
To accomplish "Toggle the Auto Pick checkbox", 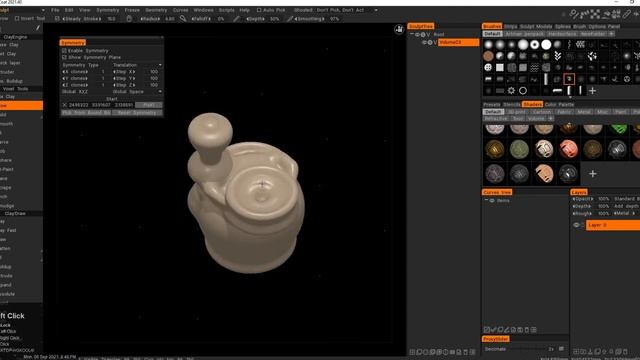I will (x=259, y=10).
